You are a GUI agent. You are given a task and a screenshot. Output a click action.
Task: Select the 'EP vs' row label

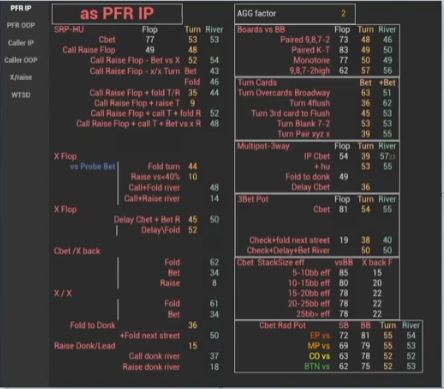(320, 335)
